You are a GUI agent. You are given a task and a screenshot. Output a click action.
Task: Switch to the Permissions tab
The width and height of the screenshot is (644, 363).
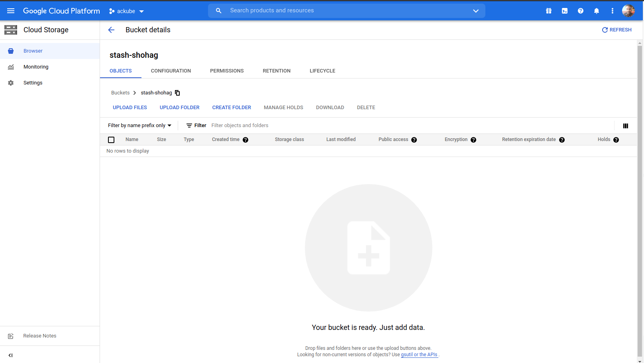tap(227, 71)
